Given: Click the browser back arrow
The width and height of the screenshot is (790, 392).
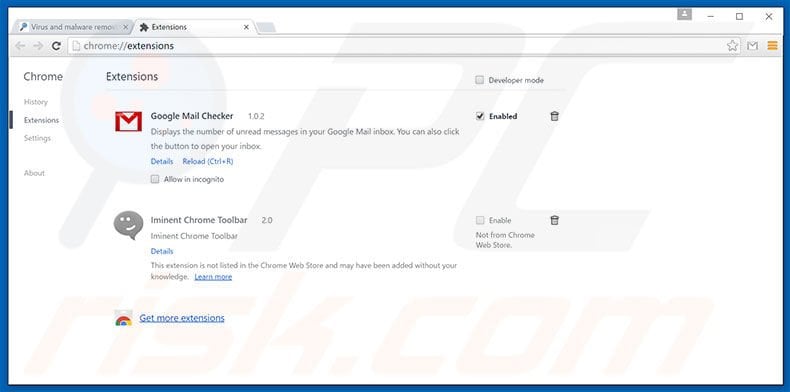Looking at the screenshot, I should [x=20, y=46].
